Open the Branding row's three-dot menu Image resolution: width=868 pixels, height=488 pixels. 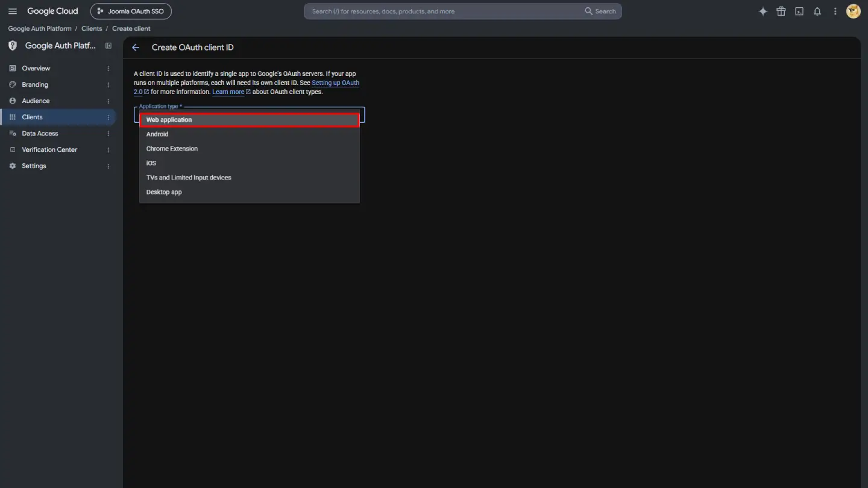tap(108, 85)
